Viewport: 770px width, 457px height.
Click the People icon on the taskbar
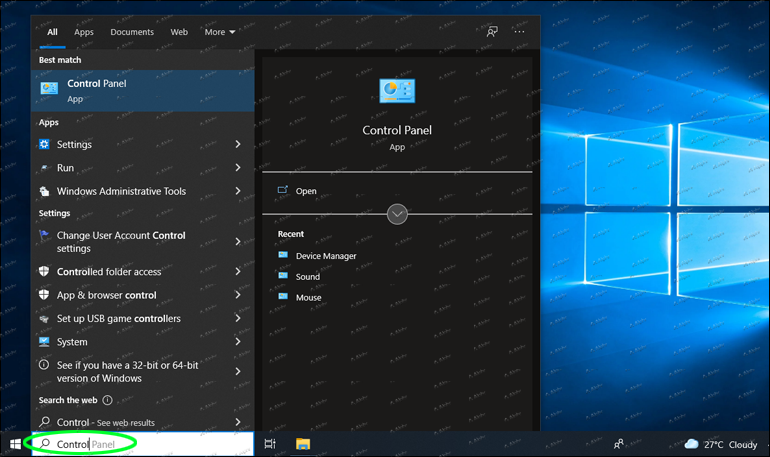[619, 444]
